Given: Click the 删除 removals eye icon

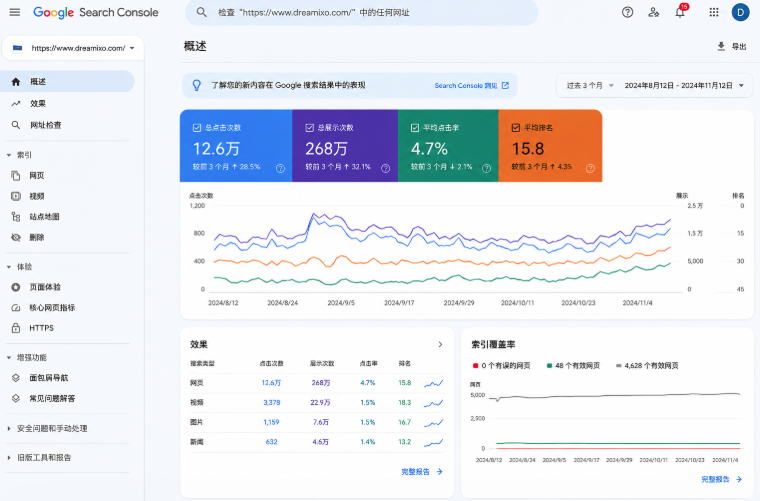Looking at the screenshot, I should point(16,237).
